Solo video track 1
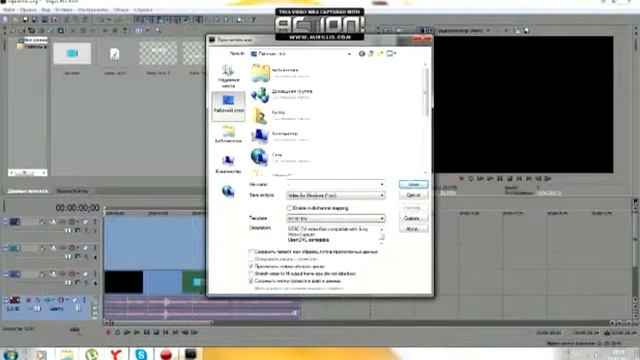Screen dimensions: 640x360 (95, 222)
